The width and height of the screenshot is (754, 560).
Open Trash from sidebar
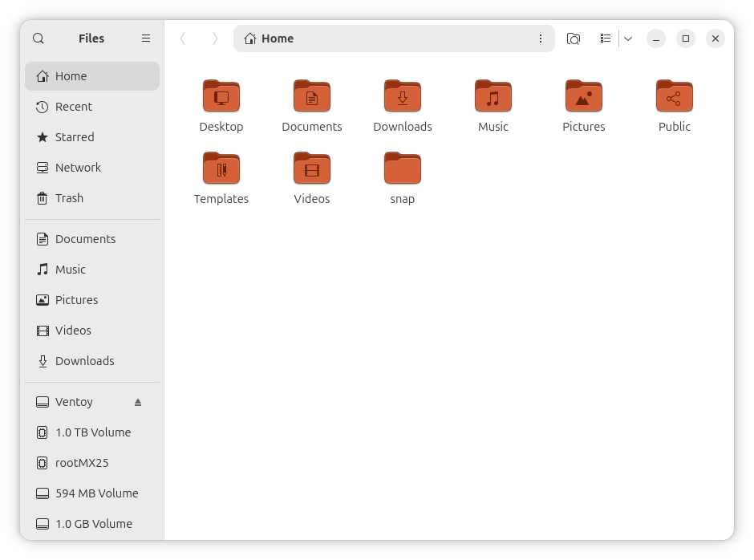(69, 198)
